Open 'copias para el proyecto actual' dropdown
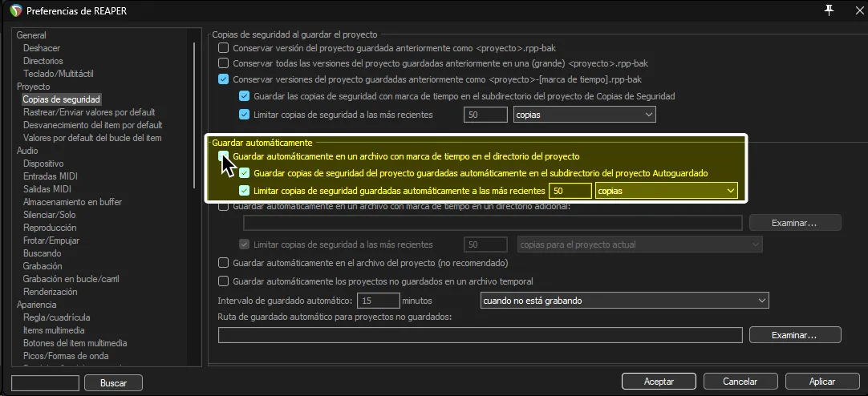Screen dimensions: 868x396 (639, 244)
